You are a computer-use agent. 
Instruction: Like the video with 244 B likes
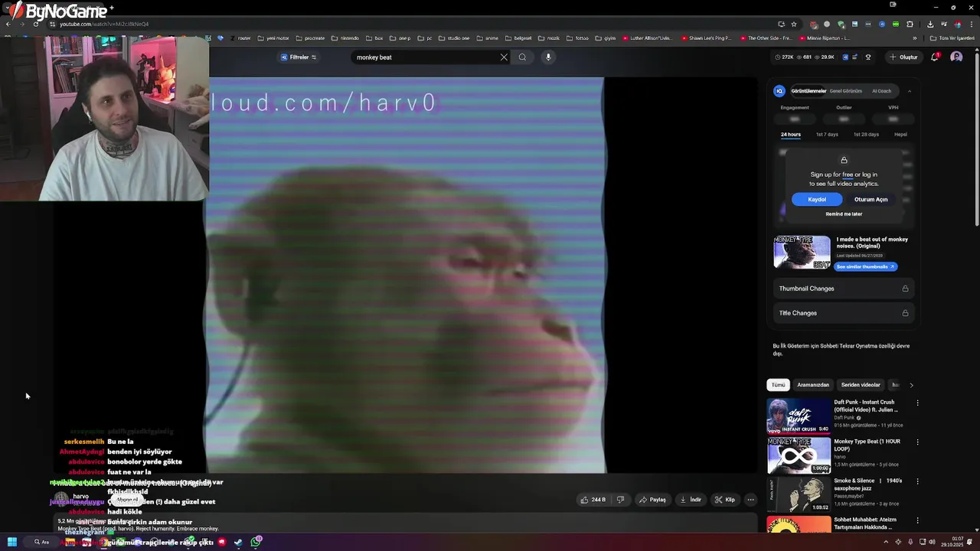coord(593,500)
